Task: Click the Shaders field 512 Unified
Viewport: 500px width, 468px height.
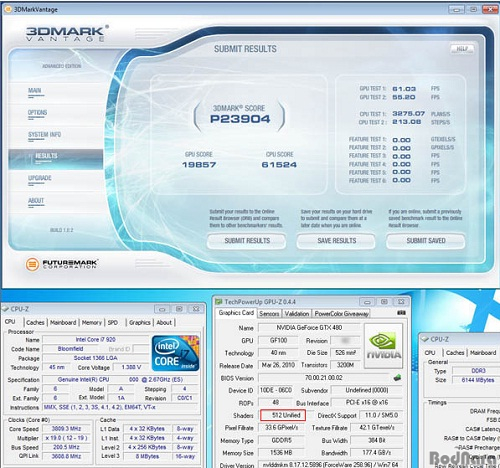Action: (283, 415)
